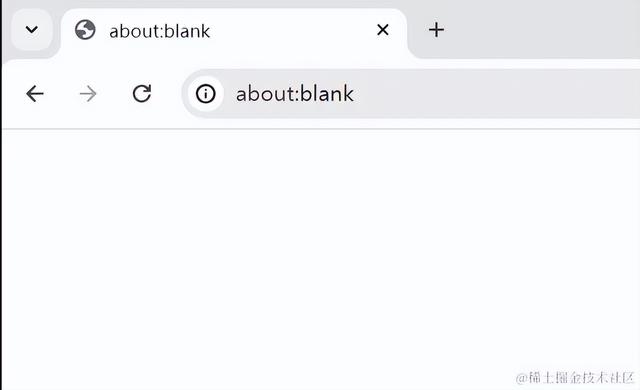The image size is (640, 390).
Task: Click the gray rounded box around the tab search chevron
Action: (x=31, y=29)
